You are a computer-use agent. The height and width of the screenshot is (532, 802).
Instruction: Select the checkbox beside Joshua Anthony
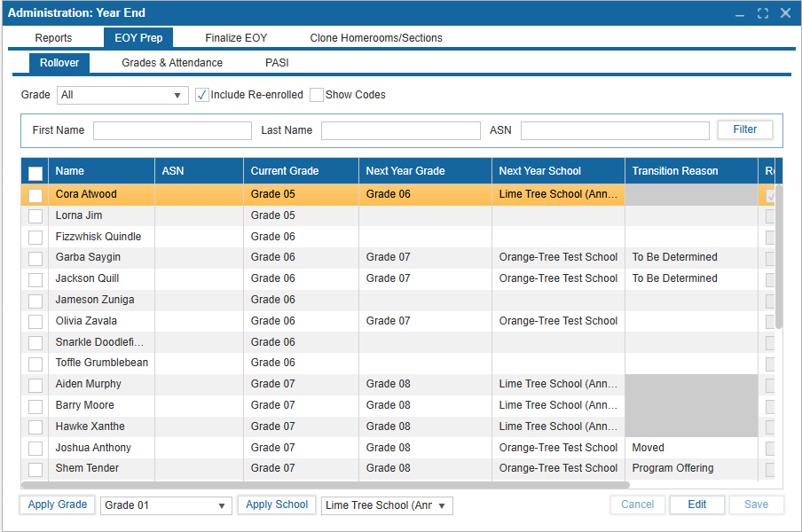tap(35, 448)
